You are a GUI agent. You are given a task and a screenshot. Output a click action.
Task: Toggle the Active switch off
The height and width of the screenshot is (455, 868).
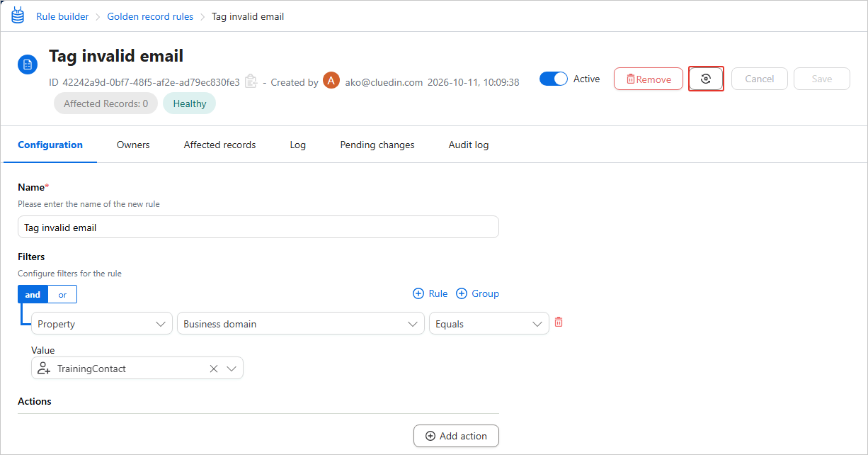point(554,79)
